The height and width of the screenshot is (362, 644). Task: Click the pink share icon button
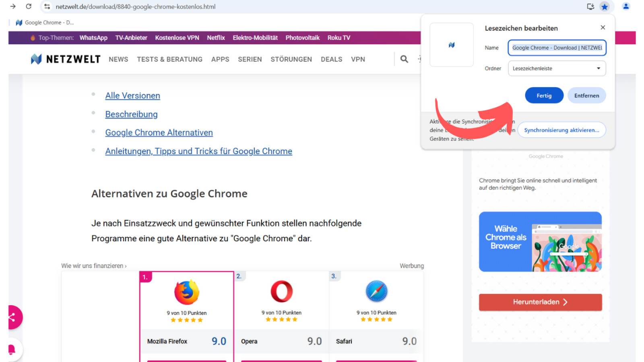13,318
